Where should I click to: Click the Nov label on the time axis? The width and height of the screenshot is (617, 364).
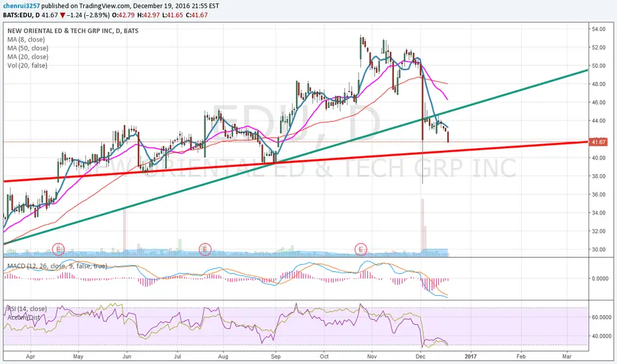(372, 357)
